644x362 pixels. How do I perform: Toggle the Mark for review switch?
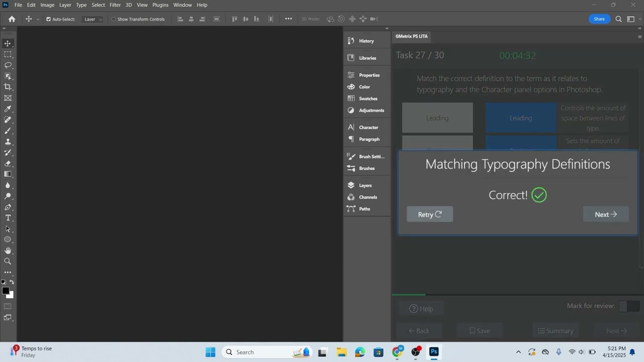(629, 306)
